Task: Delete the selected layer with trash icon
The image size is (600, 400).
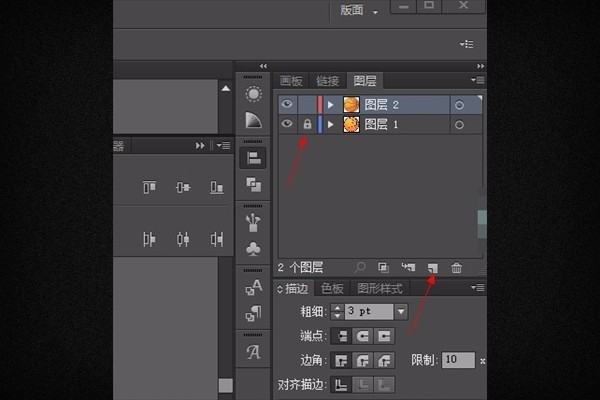Action: (x=456, y=268)
